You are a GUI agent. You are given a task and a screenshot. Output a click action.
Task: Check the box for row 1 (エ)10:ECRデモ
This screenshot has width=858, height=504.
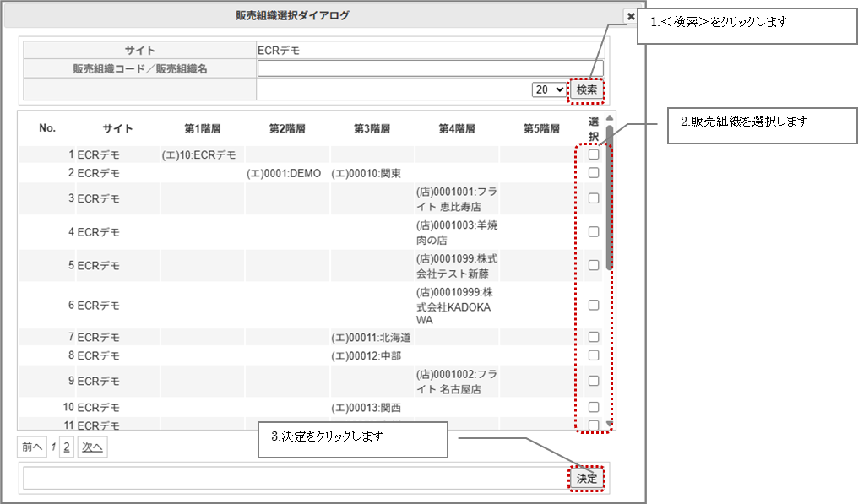[x=594, y=155]
